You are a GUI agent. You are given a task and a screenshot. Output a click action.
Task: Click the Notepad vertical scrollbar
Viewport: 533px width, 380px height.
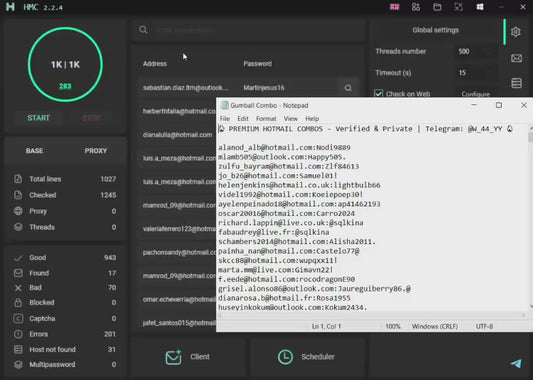tap(530, 218)
